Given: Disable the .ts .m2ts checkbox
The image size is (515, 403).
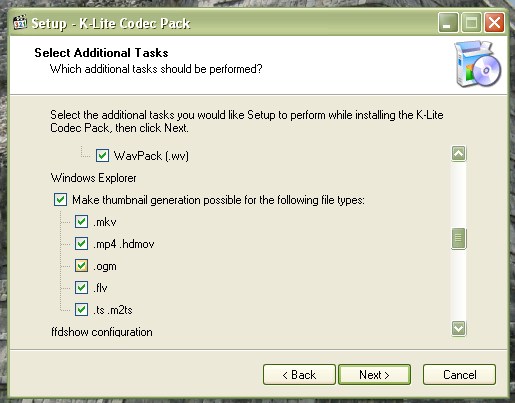Looking at the screenshot, I should click(x=81, y=310).
